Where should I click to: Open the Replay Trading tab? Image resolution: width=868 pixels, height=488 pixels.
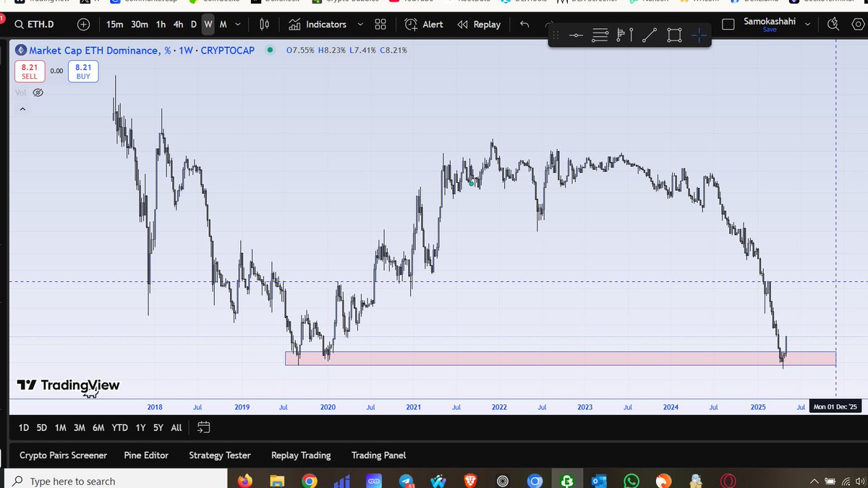click(301, 455)
